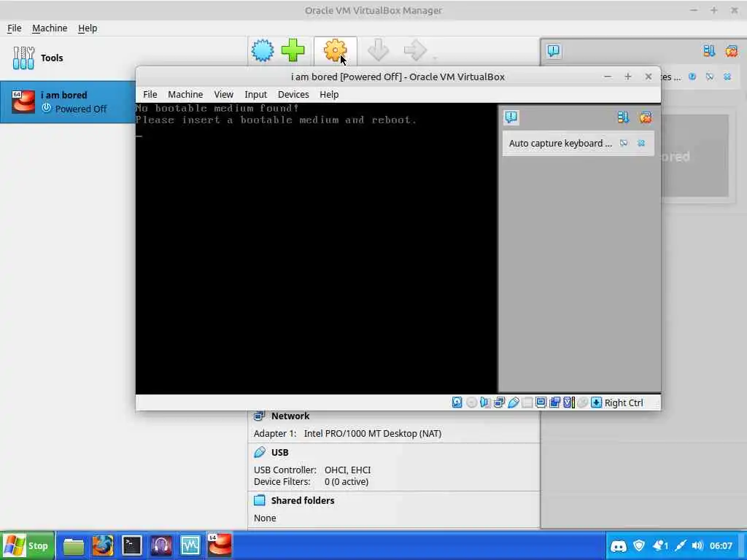This screenshot has width=747, height=560.
Task: Click the optical disk status icon
Action: pos(471,402)
